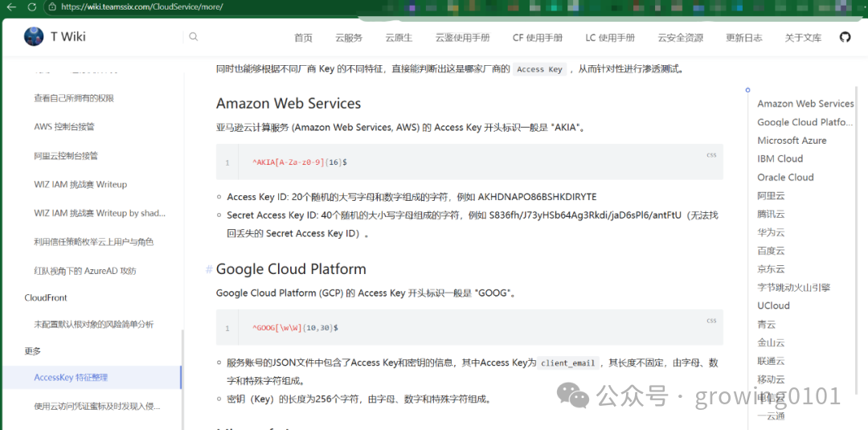
Task: Jump to 青云 in outline
Action: coord(767,324)
